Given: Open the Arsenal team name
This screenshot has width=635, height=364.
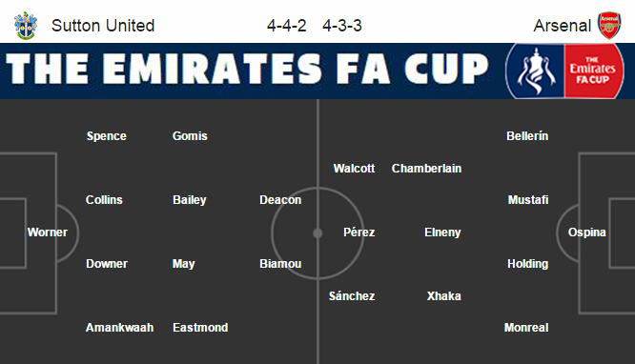Looking at the screenshot, I should [x=563, y=26].
